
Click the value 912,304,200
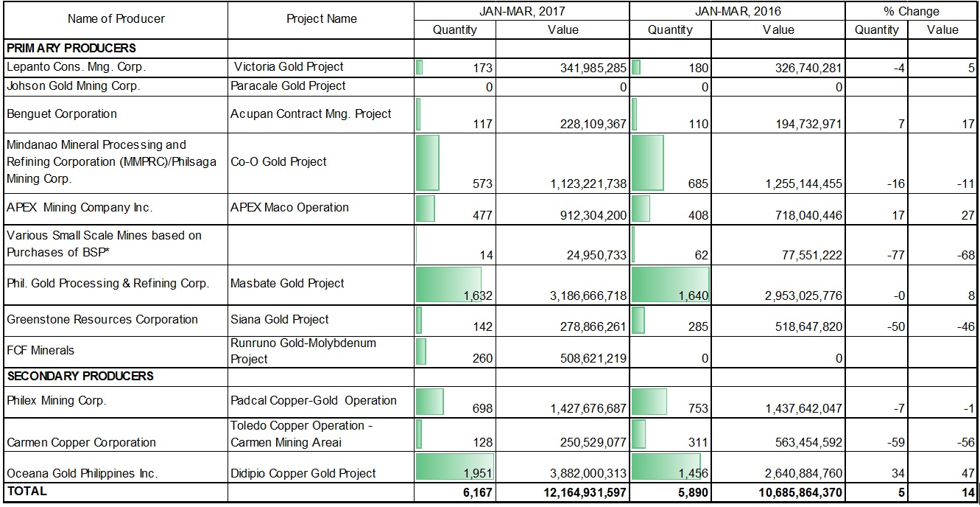pyautogui.click(x=593, y=216)
